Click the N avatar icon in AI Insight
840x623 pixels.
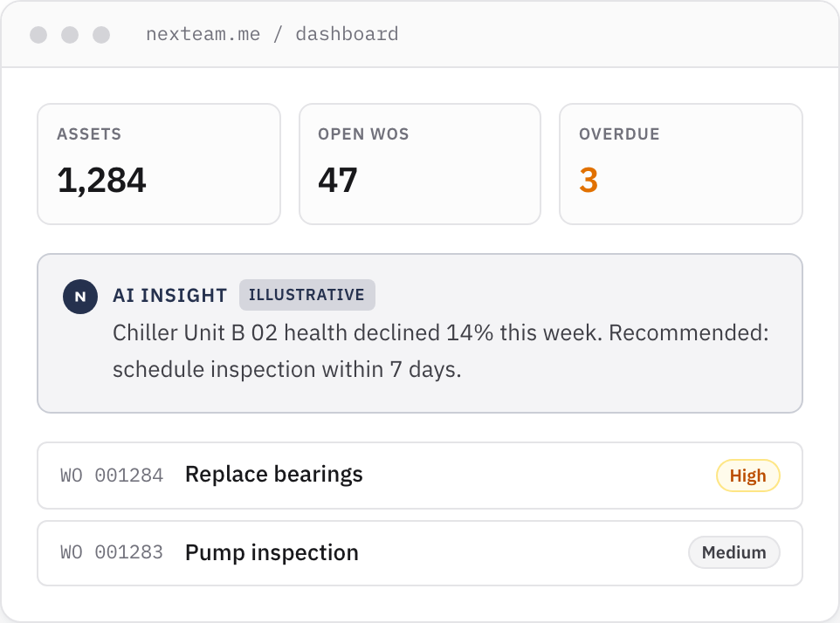pos(80,297)
